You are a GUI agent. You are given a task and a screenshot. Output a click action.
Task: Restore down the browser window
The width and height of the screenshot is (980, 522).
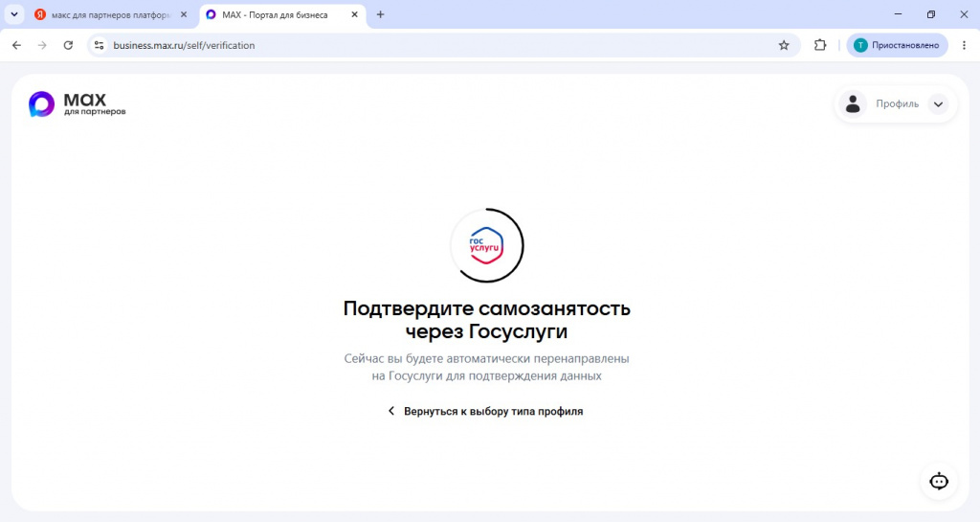[x=930, y=14]
